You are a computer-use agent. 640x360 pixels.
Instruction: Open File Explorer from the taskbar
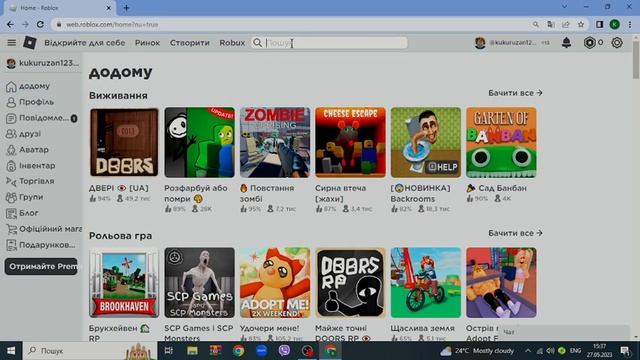coord(192,351)
